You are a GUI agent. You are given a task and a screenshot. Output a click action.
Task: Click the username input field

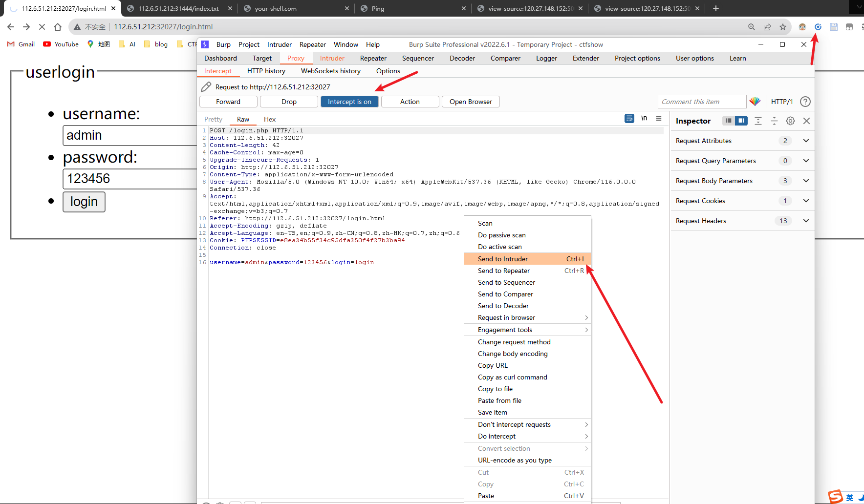tap(130, 135)
